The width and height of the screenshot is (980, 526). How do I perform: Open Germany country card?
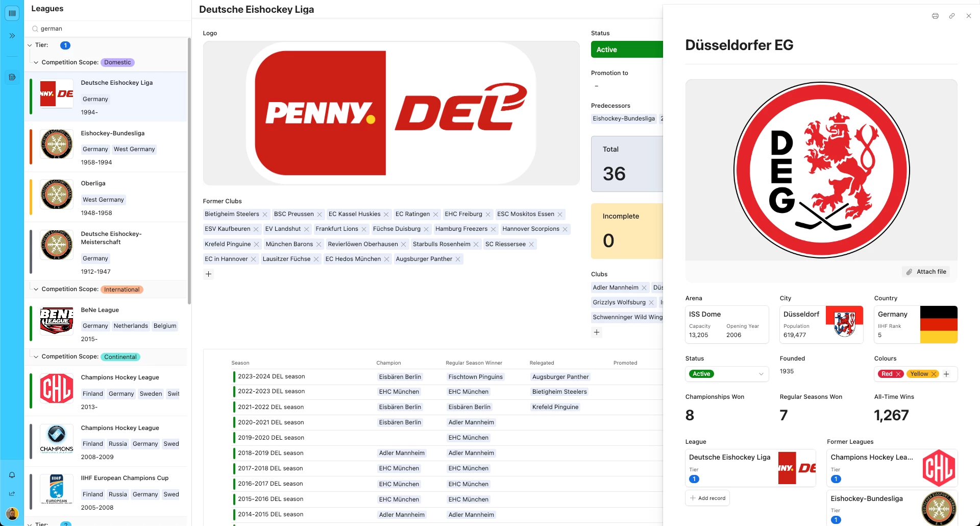coord(916,325)
